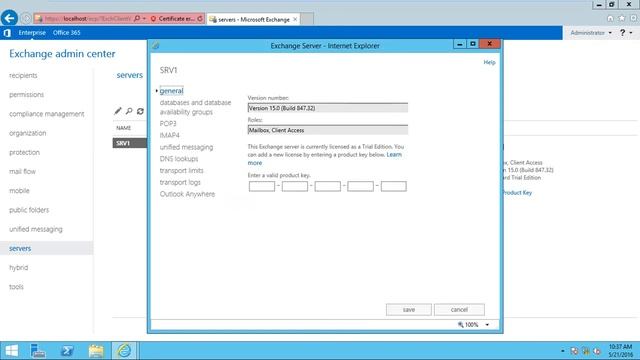Click the taskbar clock showing time
This screenshot has height=360, width=640.
620,351
